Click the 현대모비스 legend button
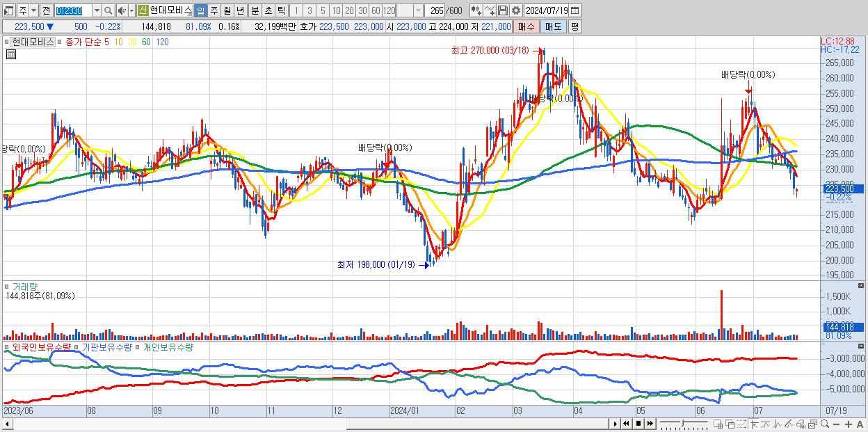868x432 pixels. (x=32, y=42)
